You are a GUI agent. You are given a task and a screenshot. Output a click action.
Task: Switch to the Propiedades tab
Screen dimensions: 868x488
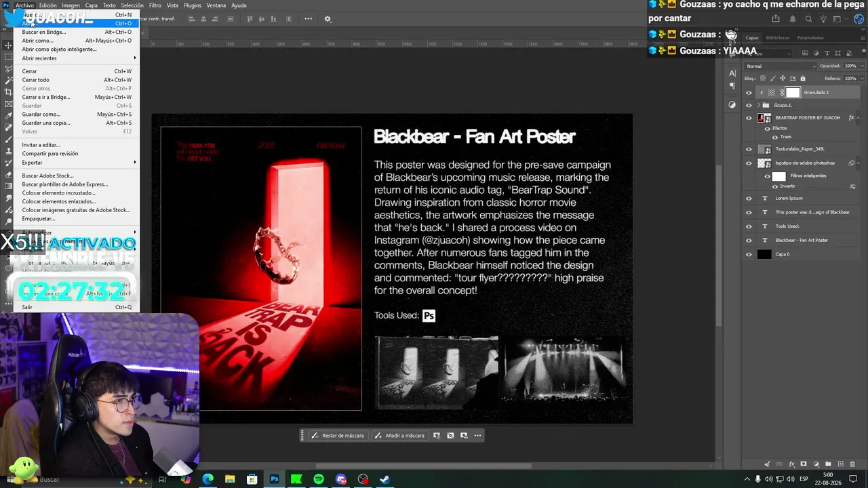click(810, 38)
